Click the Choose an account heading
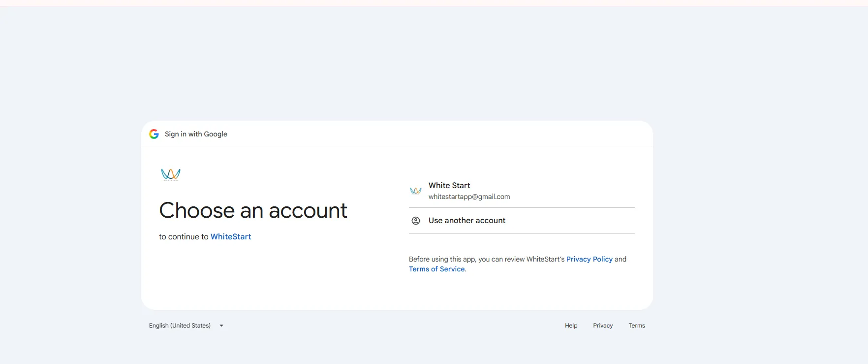The width and height of the screenshot is (868, 364). 253,210
